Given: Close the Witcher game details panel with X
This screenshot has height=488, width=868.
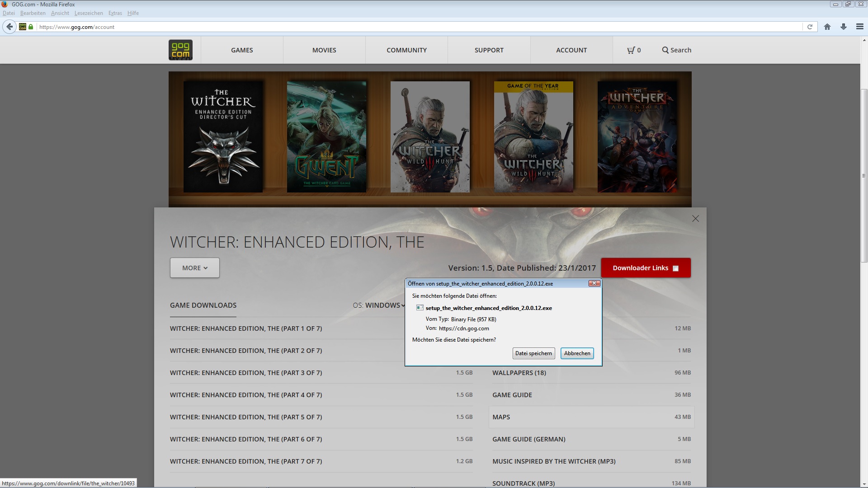Looking at the screenshot, I should pyautogui.click(x=695, y=219).
